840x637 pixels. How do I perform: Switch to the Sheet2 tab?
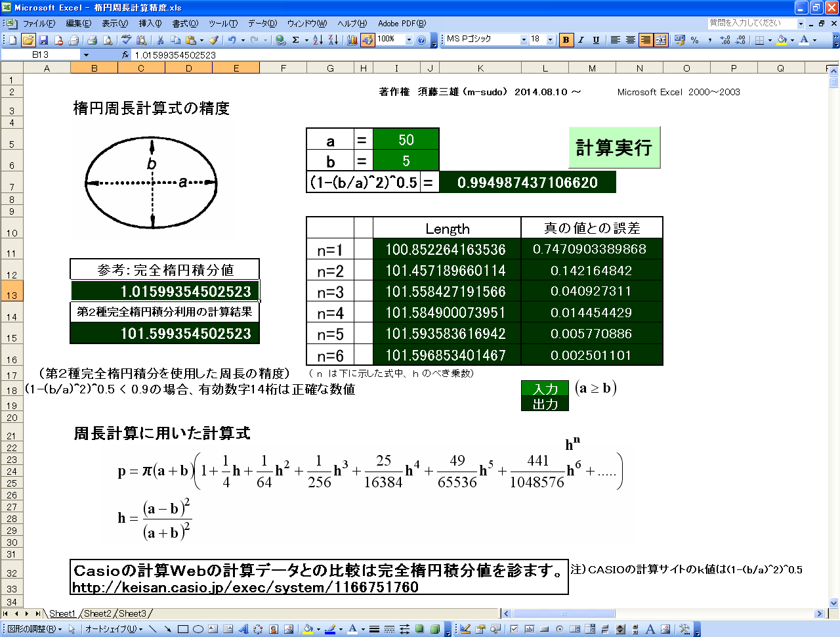click(x=97, y=613)
